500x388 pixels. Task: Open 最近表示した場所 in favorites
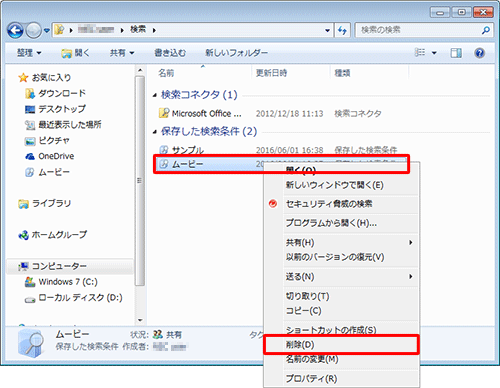point(63,125)
